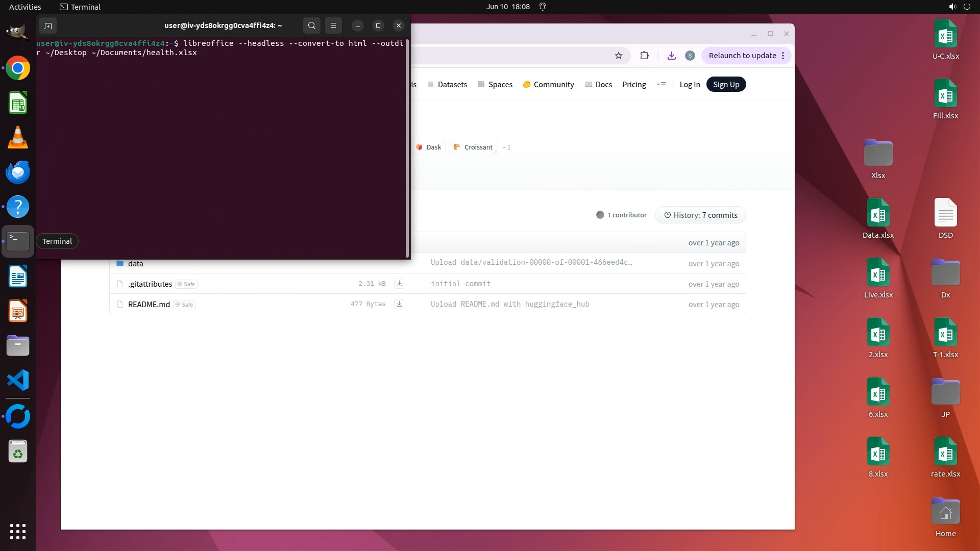Open the Relaunch to update menu
Image resolution: width=980 pixels, height=551 pixels.
pyautogui.click(x=746, y=56)
